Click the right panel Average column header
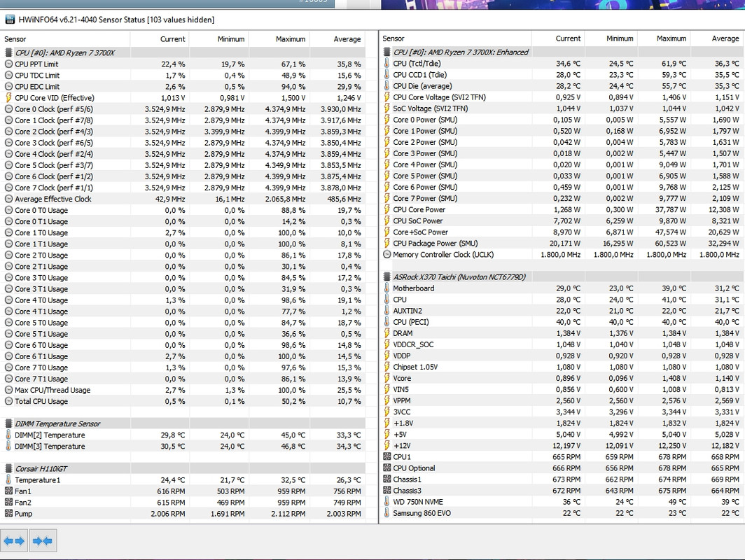This screenshot has width=745, height=560. click(x=718, y=38)
